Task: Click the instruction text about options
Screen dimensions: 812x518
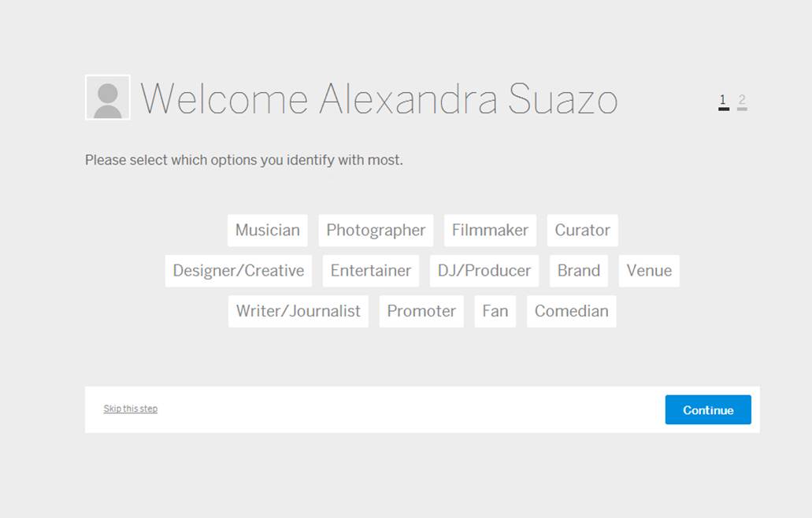Action: (x=244, y=161)
